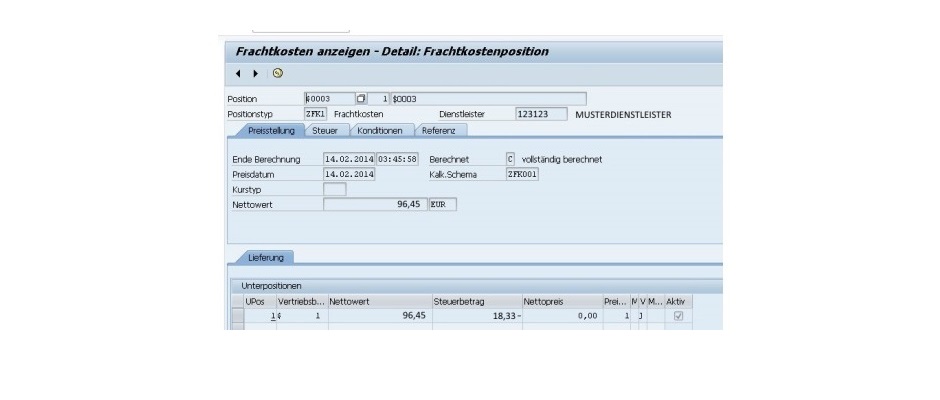940x400 pixels.
Task: Click the Position number input field
Action: [328, 99]
